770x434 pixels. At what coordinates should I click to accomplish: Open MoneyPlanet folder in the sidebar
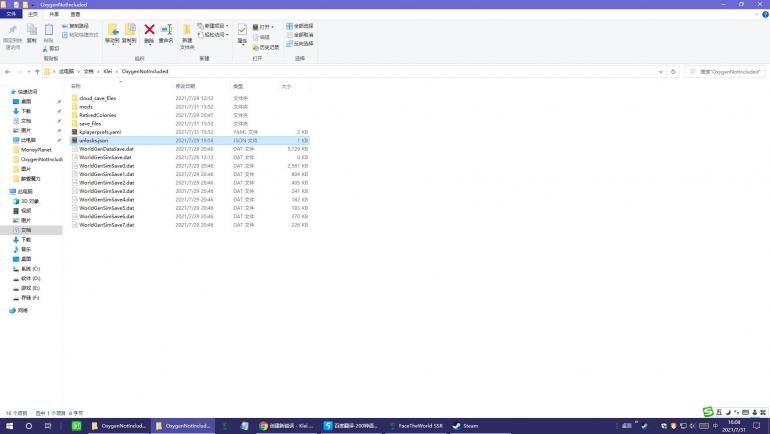point(36,150)
